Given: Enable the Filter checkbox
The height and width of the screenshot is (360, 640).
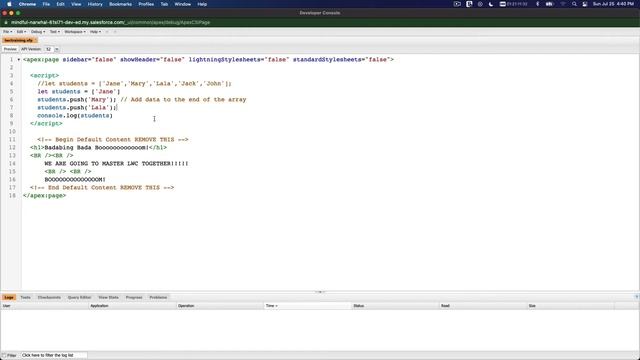Looking at the screenshot, I should pos(4,356).
